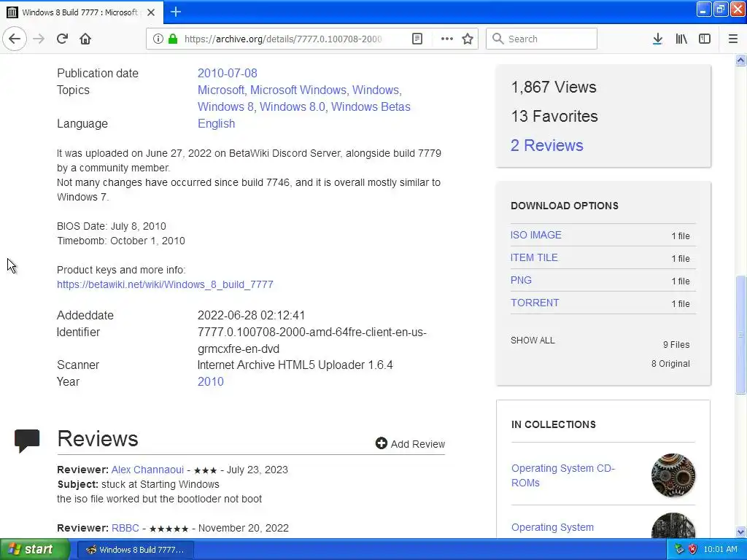Screen dimensions: 747x560
Task: Open the Firefox hamburger menu
Action: pos(732,39)
